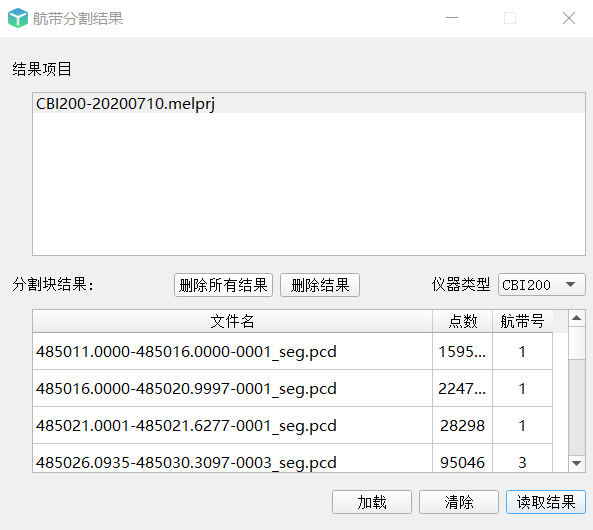The height and width of the screenshot is (530, 593).
Task: Click point count cell 28298
Action: (462, 426)
